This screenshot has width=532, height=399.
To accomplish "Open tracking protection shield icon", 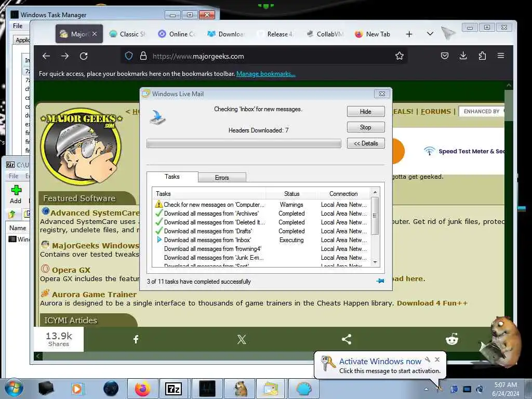I will 129,56.
